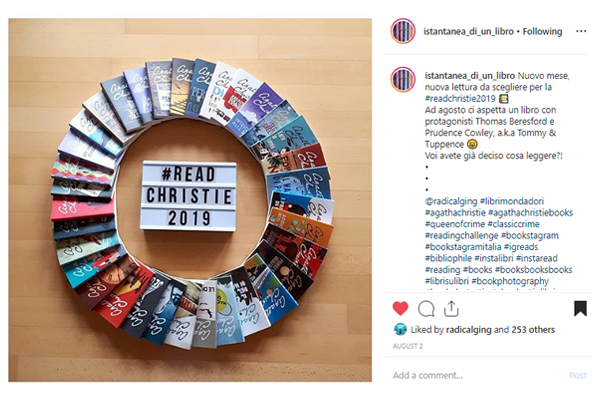Open comments with speech bubble icon
Image resolution: width=600 pixels, height=400 pixels.
coord(426,309)
